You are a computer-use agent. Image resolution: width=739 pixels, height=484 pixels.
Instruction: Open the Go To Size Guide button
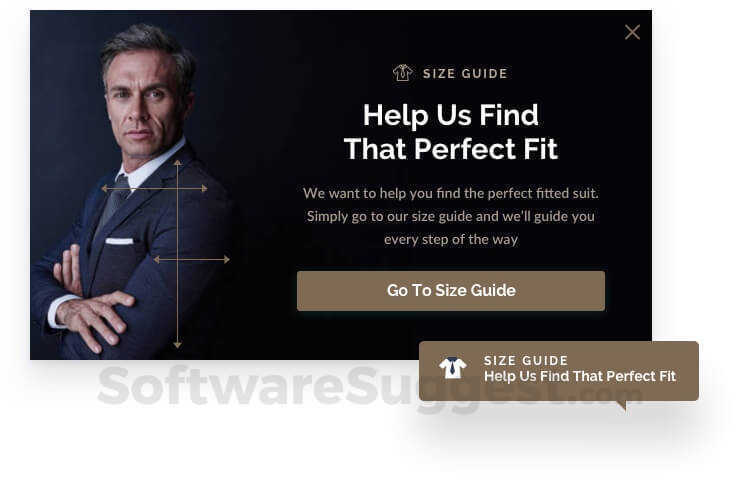(451, 291)
